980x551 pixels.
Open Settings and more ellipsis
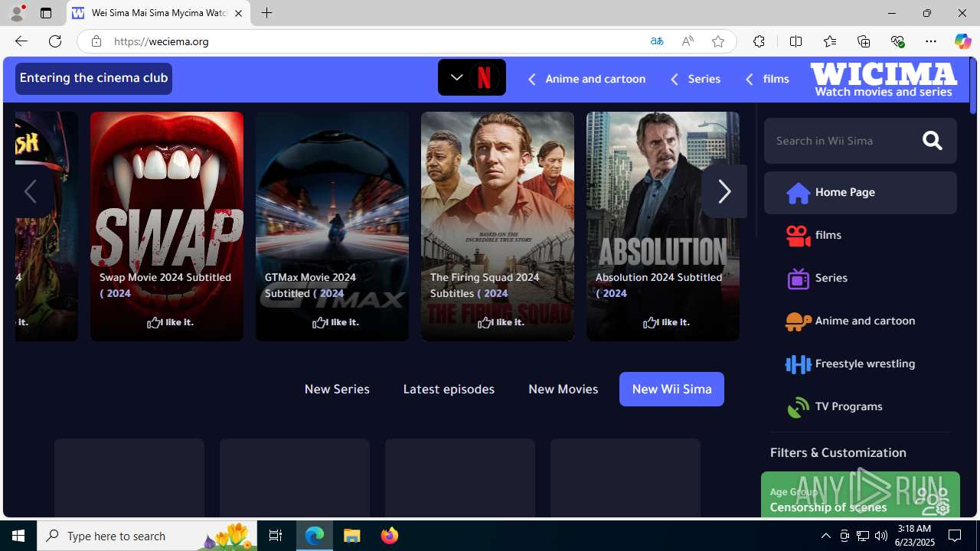tap(931, 41)
